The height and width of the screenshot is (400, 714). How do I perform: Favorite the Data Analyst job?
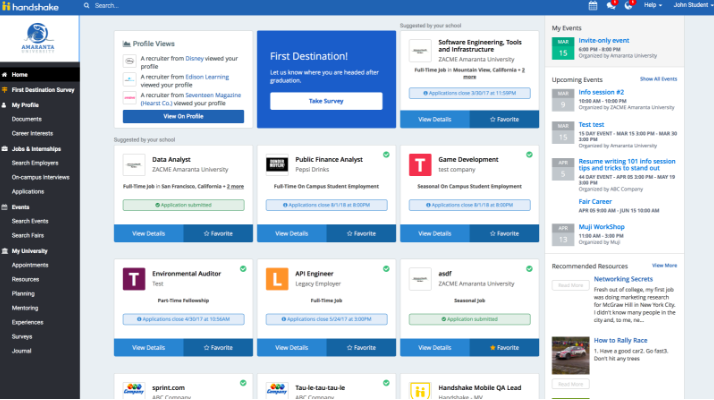tap(218, 233)
